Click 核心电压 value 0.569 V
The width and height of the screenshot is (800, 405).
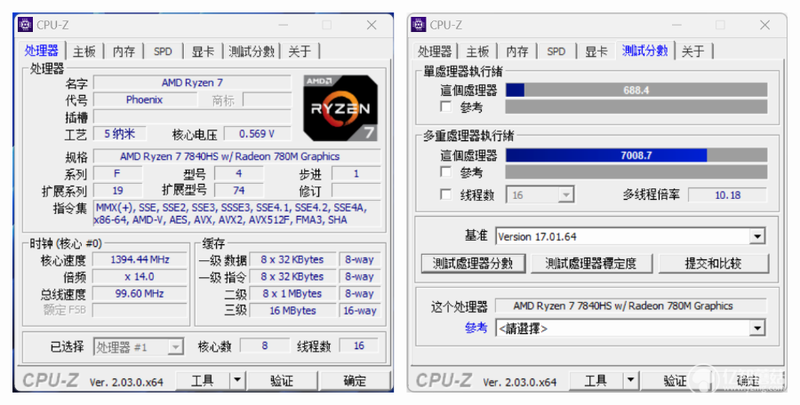pos(257,134)
